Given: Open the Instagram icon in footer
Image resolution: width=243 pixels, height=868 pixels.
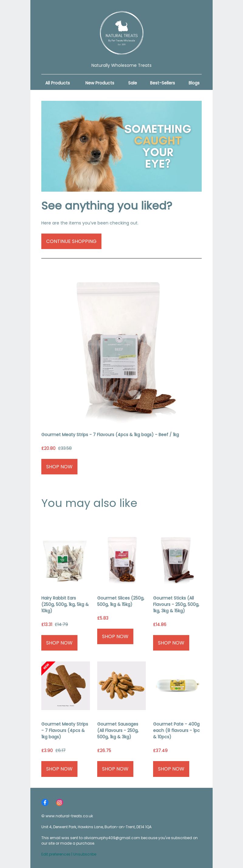Looking at the screenshot, I should (x=59, y=802).
